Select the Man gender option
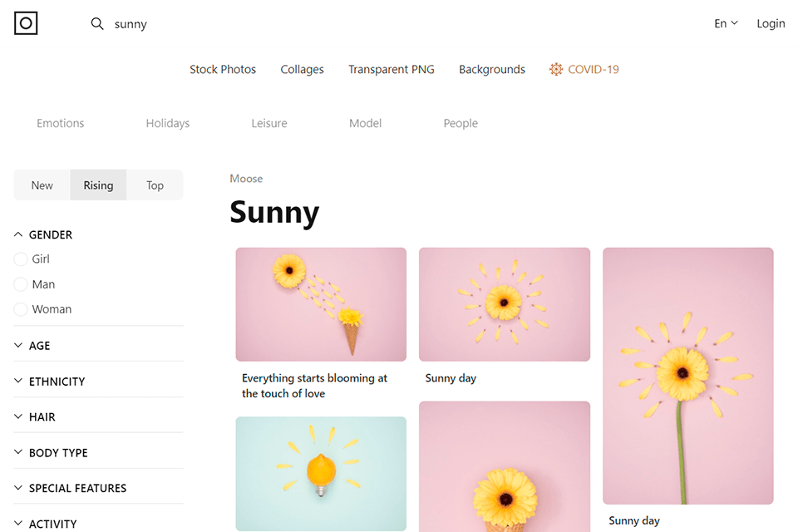798x532 pixels. (x=21, y=284)
